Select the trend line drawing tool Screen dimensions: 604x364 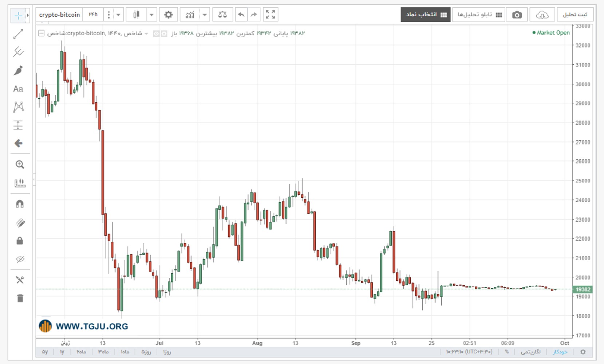[x=18, y=34]
